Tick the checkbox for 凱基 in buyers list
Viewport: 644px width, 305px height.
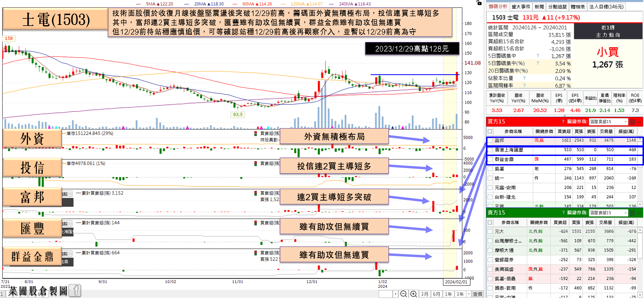coord(490,169)
